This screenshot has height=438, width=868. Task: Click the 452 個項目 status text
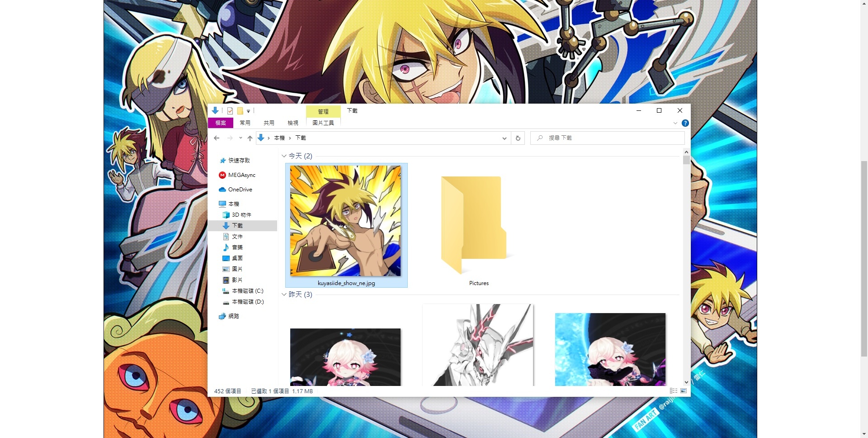(227, 391)
